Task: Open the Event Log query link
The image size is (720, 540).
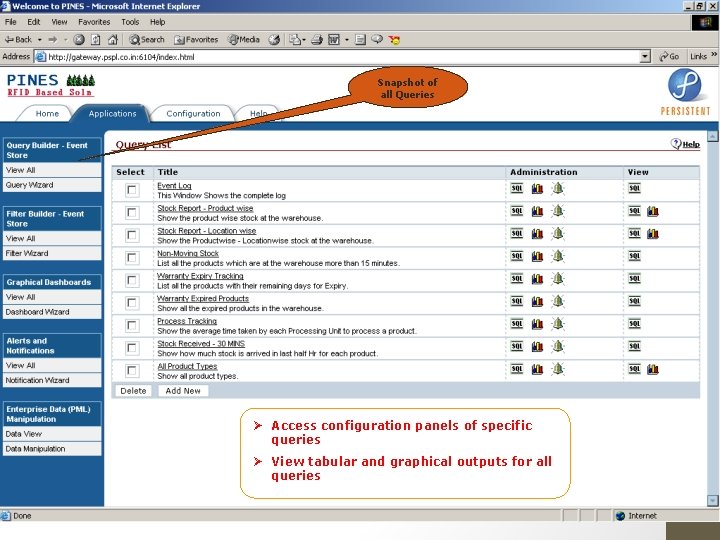Action: [x=174, y=186]
